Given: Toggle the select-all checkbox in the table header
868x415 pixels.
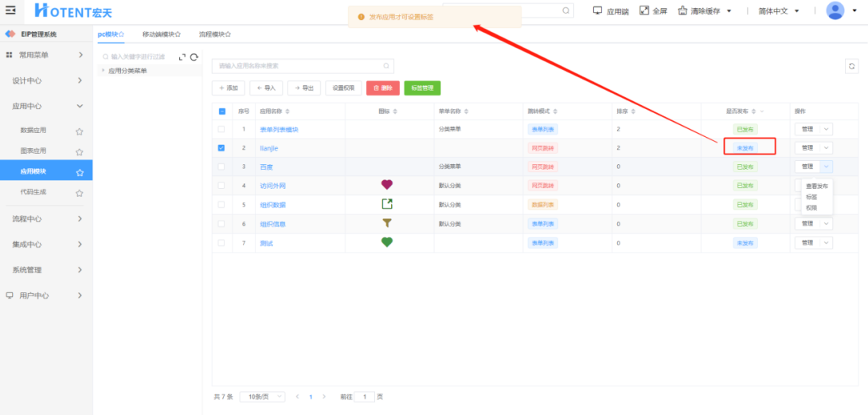Looking at the screenshot, I should click(222, 112).
